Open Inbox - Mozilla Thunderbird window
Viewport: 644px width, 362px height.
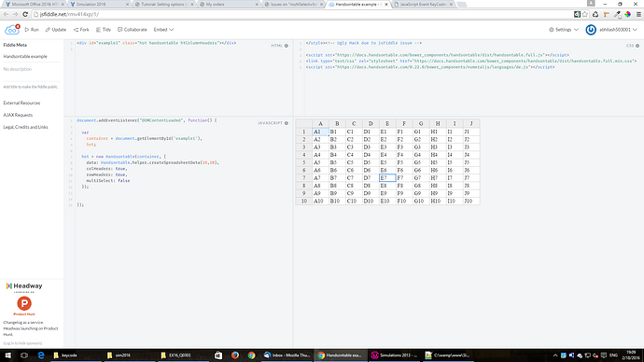pyautogui.click(x=287, y=355)
